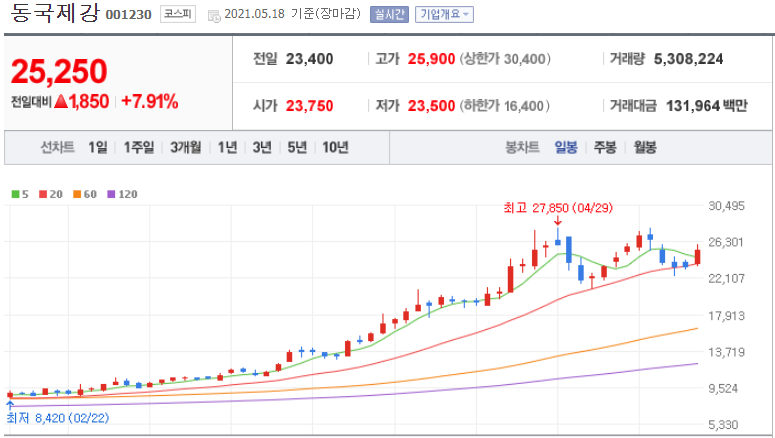Select the 10년 line chart tab

(x=336, y=147)
